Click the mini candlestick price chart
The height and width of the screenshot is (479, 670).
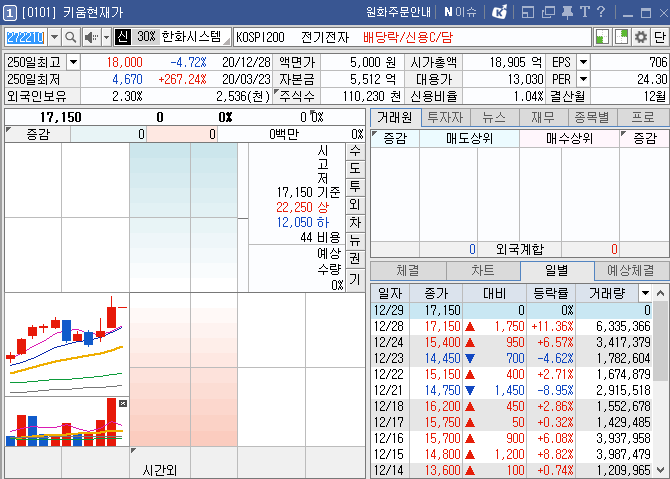67,344
